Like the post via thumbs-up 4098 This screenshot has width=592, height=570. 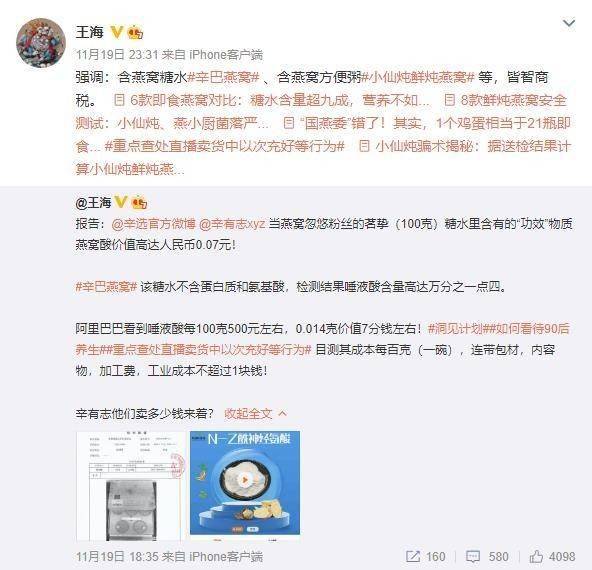(552, 556)
